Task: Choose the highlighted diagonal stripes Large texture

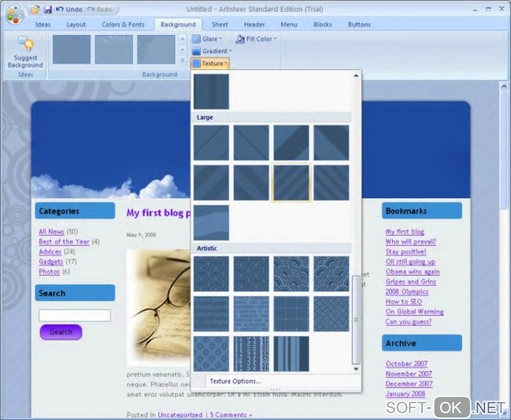Action: pos(292,183)
